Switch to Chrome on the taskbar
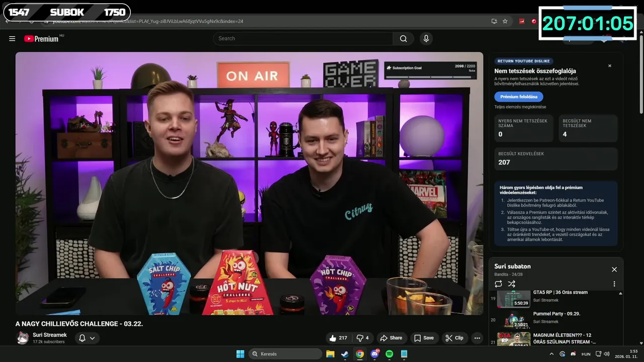The width and height of the screenshot is (644, 362). tap(360, 354)
